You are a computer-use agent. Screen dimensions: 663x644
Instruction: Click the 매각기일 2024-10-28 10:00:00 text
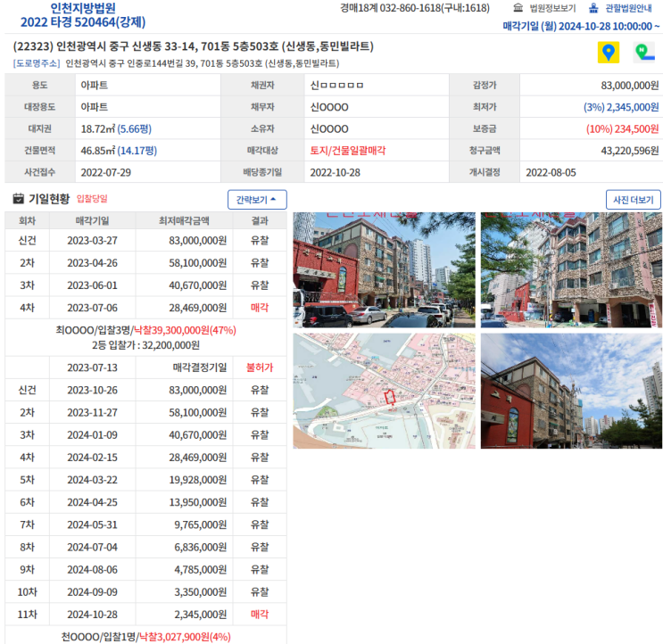(581, 26)
